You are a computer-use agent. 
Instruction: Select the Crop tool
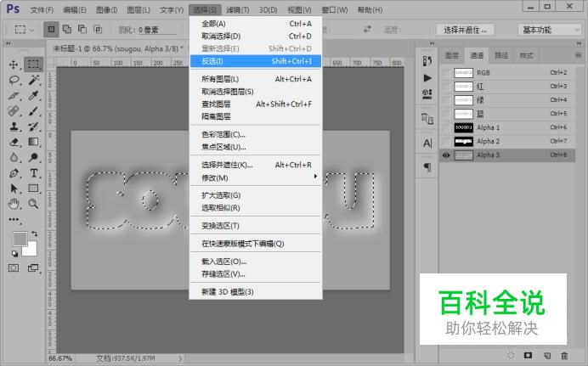[x=14, y=95]
